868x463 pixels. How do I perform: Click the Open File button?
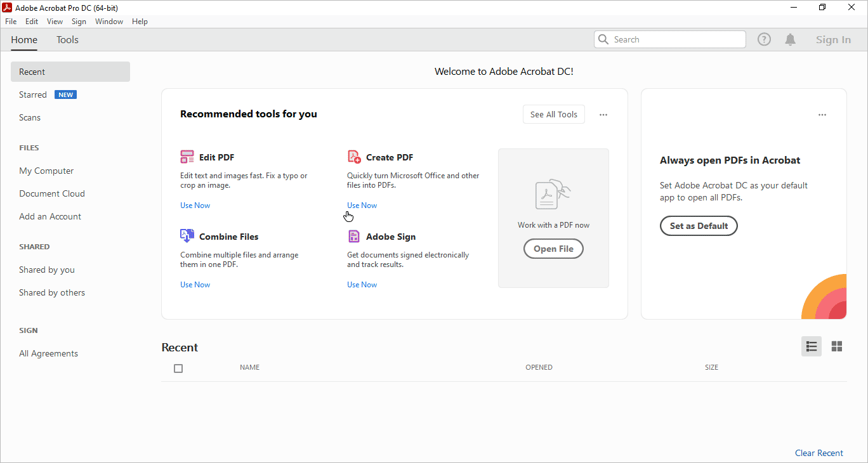pyautogui.click(x=553, y=249)
